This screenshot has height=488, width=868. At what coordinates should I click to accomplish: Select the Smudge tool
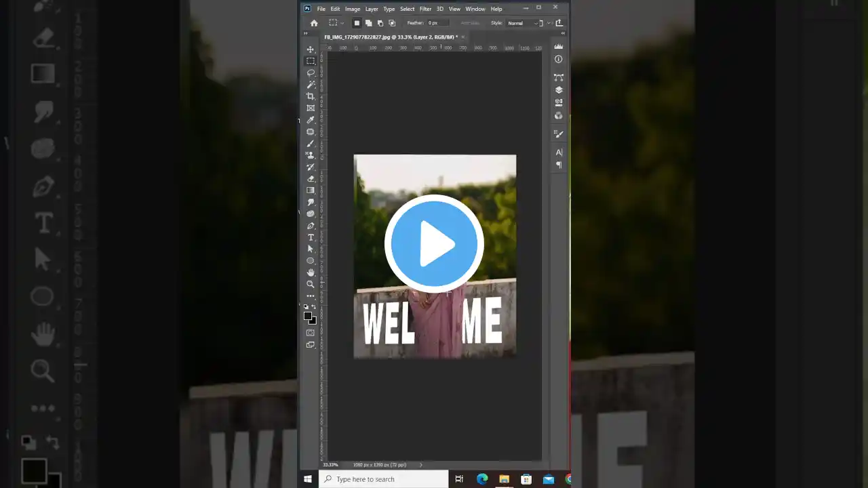311,202
